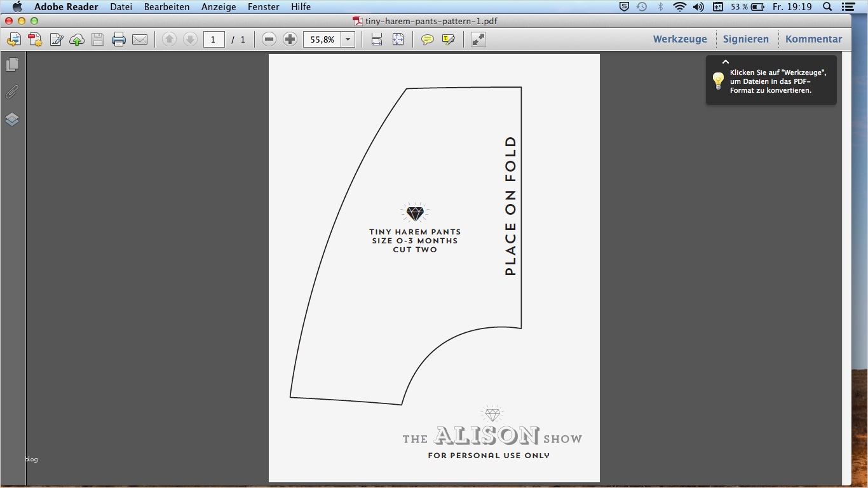Open the Notification Center list icon
Screen dimensions: 868x488
[848, 7]
